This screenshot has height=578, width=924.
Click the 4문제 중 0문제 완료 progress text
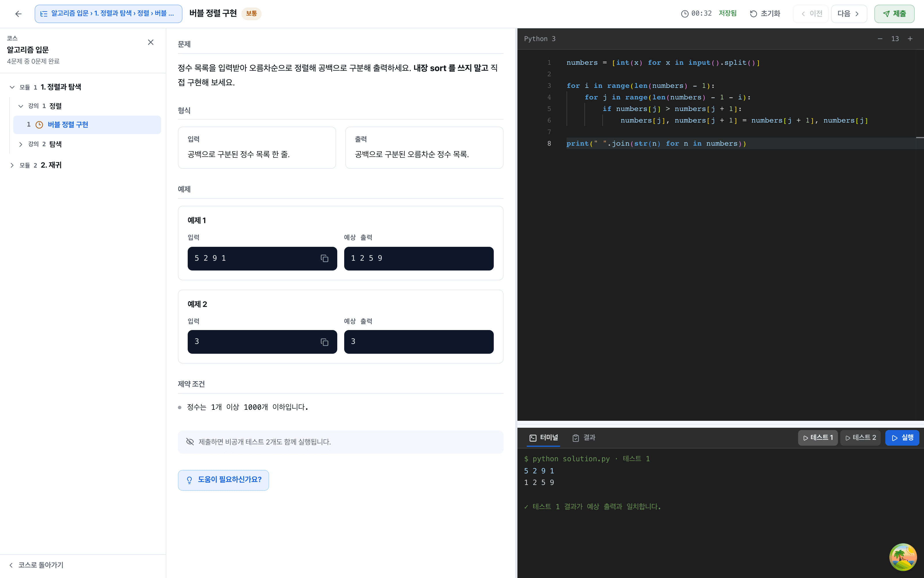[33, 61]
